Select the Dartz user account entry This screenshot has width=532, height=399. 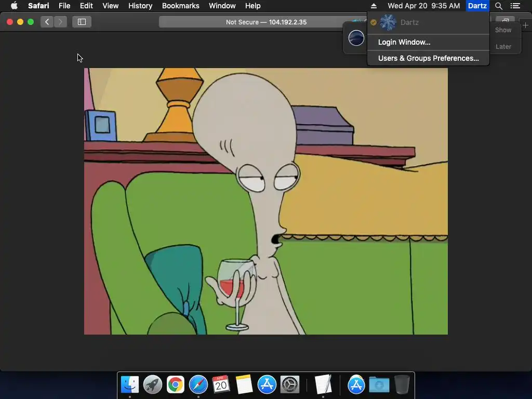tap(428, 22)
